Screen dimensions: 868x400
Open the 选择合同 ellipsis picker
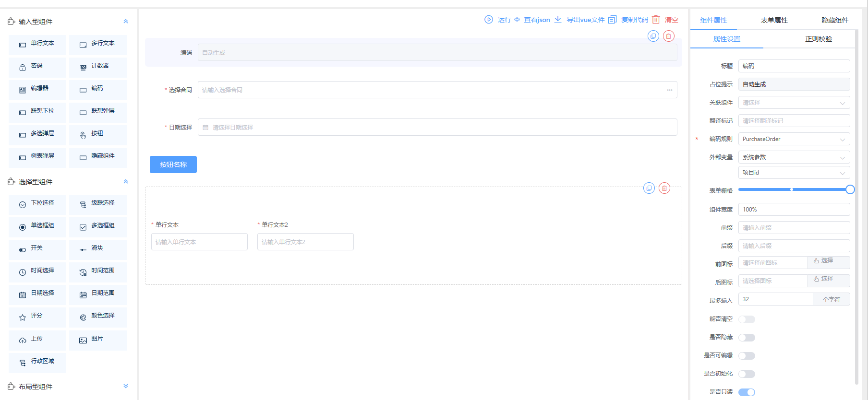670,90
